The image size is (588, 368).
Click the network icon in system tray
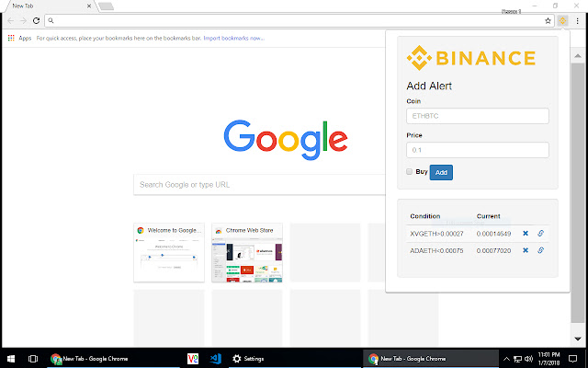[517, 359]
